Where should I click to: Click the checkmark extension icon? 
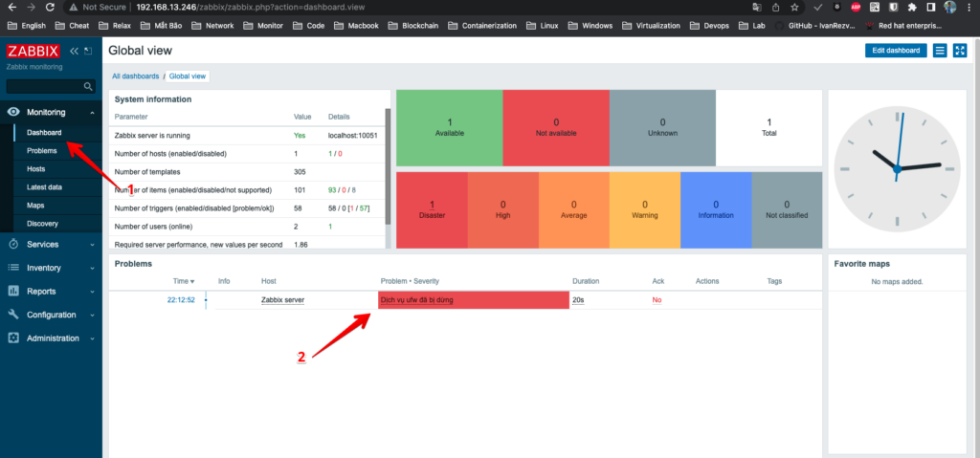(x=818, y=8)
